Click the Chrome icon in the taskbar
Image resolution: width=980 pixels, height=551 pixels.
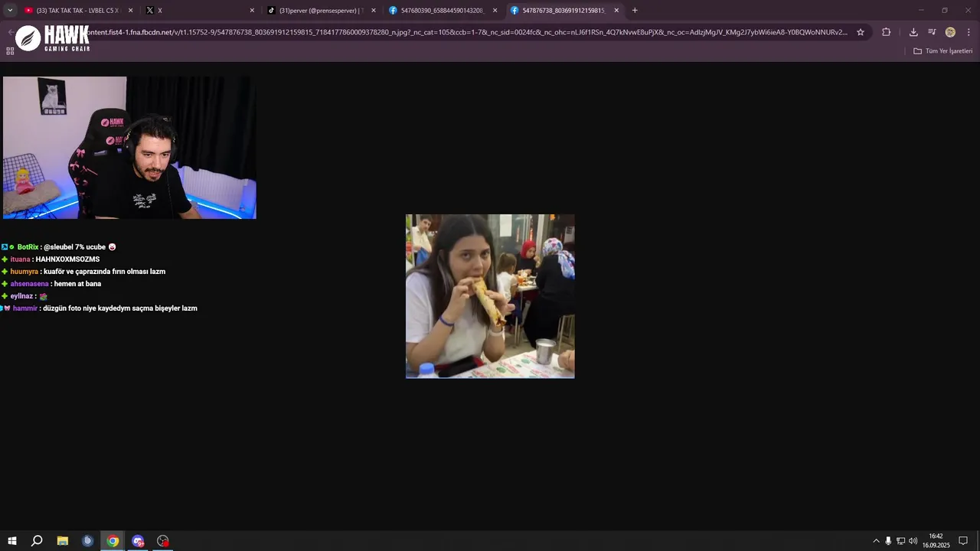(x=113, y=541)
